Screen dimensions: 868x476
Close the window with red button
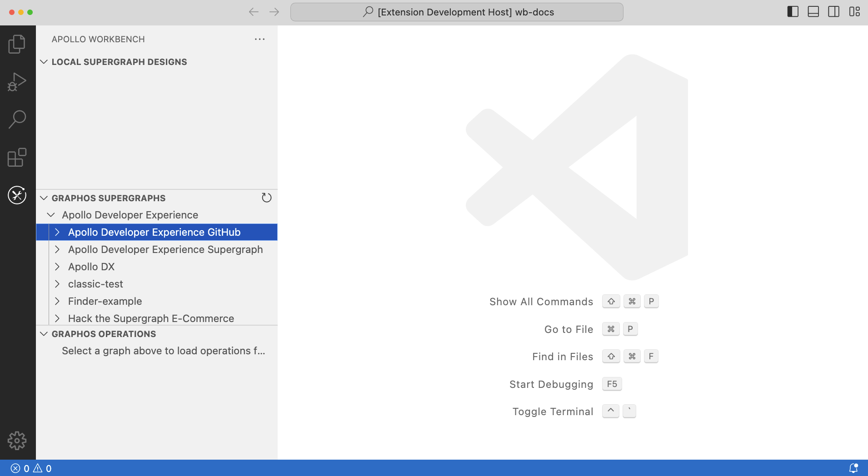pyautogui.click(x=12, y=12)
